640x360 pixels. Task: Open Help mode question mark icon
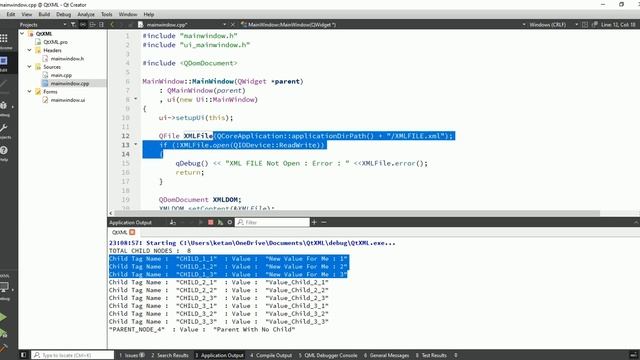pos(4,150)
